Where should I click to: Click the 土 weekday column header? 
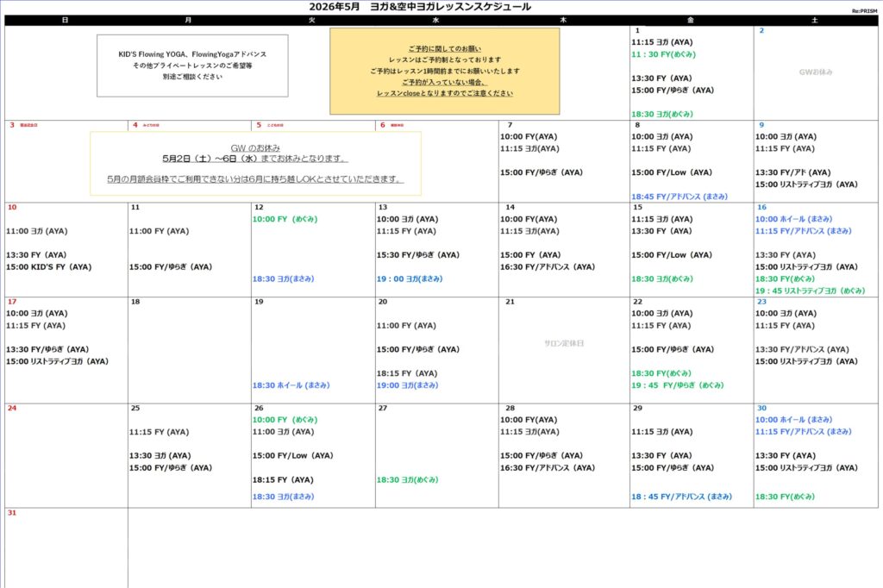(815, 20)
